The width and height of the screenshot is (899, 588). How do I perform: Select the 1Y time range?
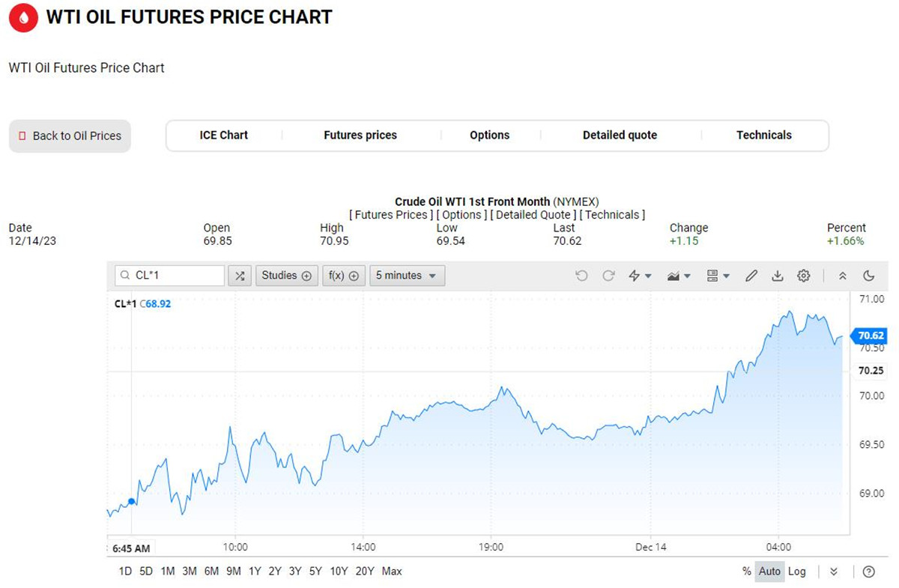(x=255, y=572)
